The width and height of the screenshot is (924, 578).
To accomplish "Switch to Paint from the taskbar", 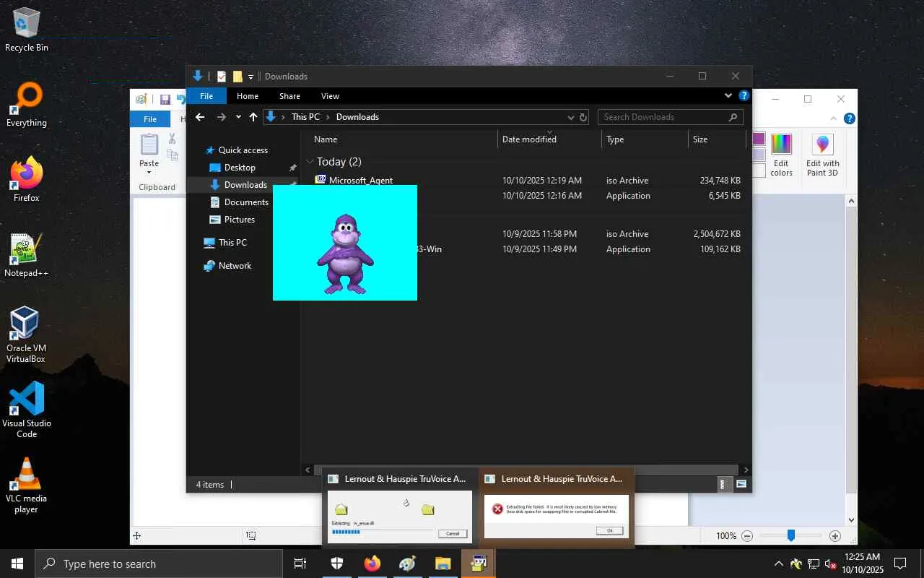I will click(x=408, y=564).
